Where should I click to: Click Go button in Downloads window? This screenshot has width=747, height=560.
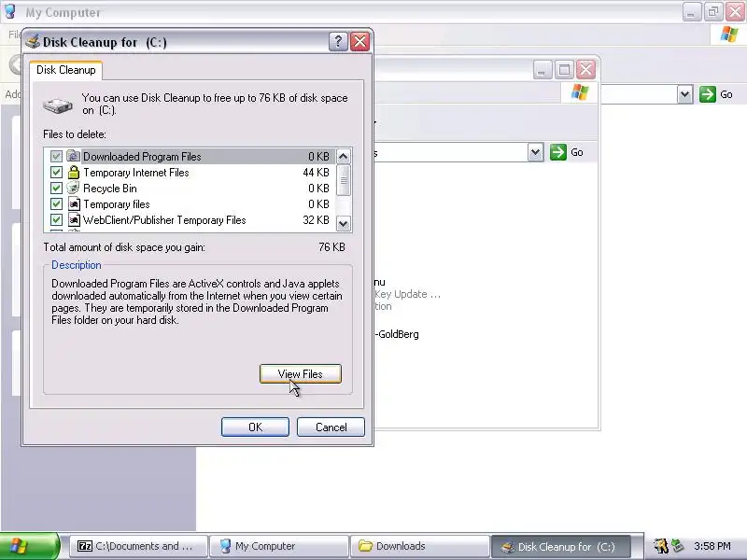coord(567,152)
